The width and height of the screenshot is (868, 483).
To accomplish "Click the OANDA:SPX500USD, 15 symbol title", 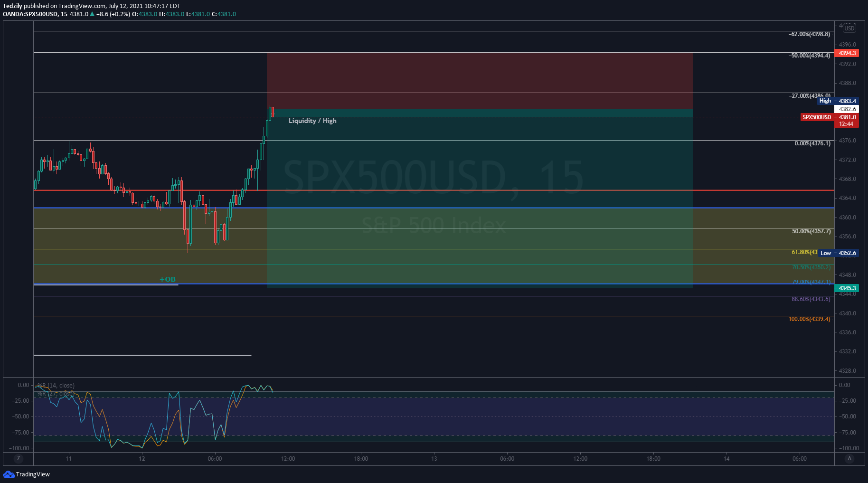I will pyautogui.click(x=35, y=14).
